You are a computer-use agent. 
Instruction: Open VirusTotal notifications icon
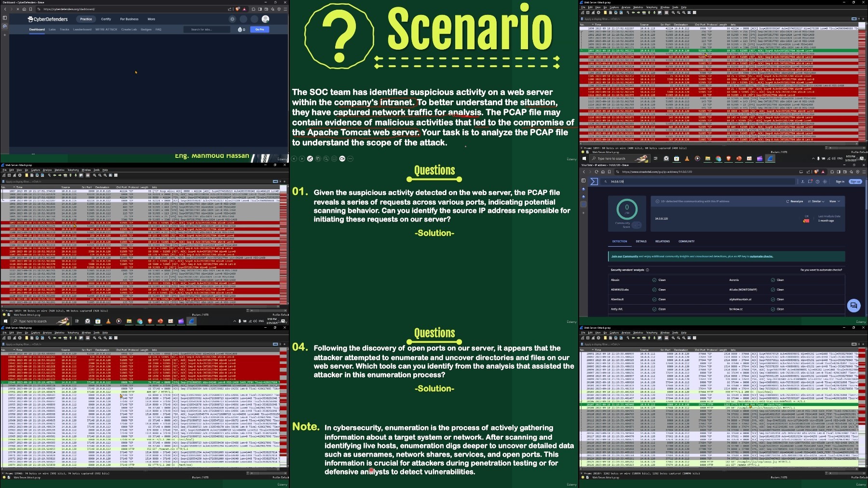810,181
